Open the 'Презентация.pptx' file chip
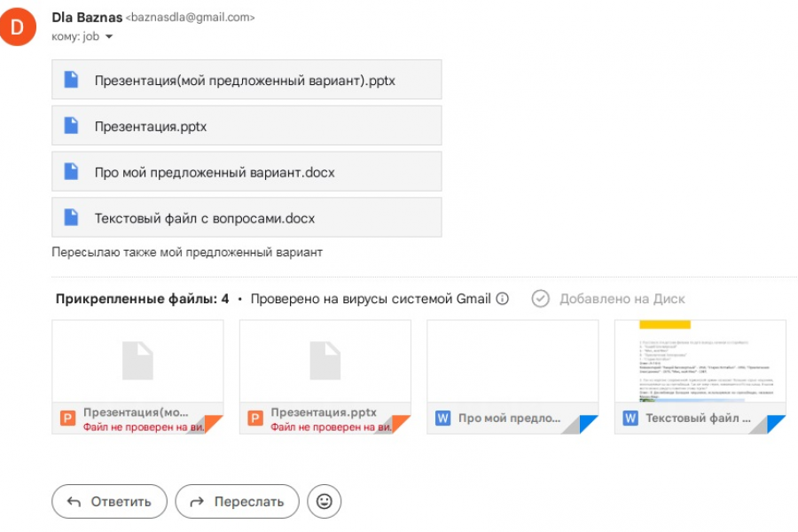This screenshot has width=798, height=532. point(246,126)
